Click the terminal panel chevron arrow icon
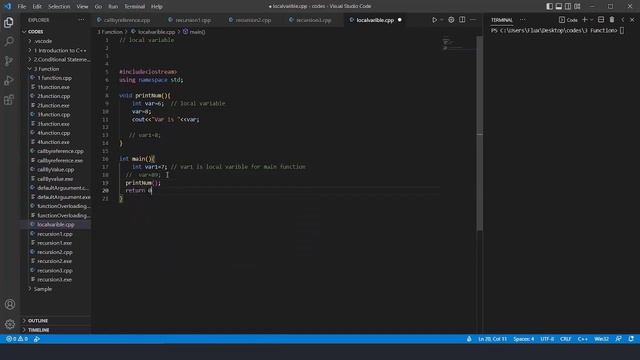 [622, 20]
